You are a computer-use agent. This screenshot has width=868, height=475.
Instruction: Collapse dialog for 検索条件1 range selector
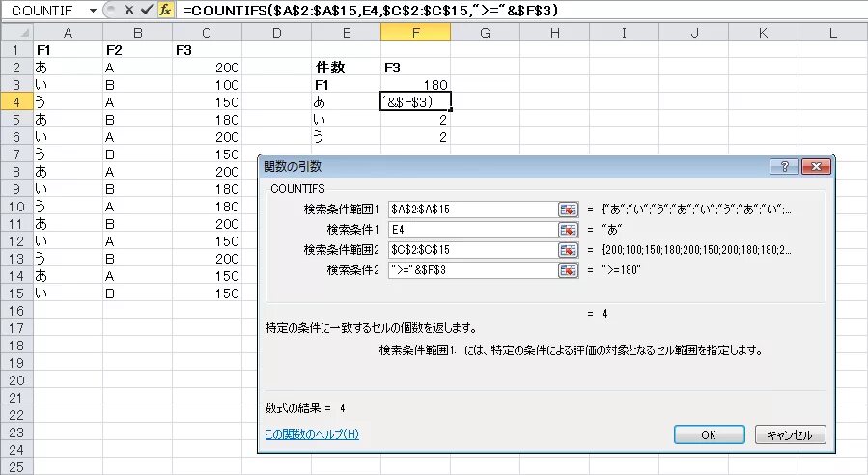(568, 230)
